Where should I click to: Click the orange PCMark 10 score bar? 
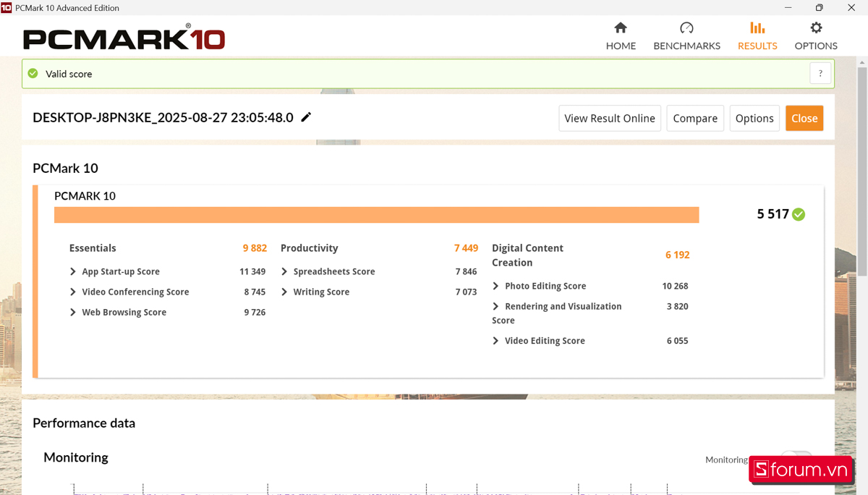click(x=376, y=215)
